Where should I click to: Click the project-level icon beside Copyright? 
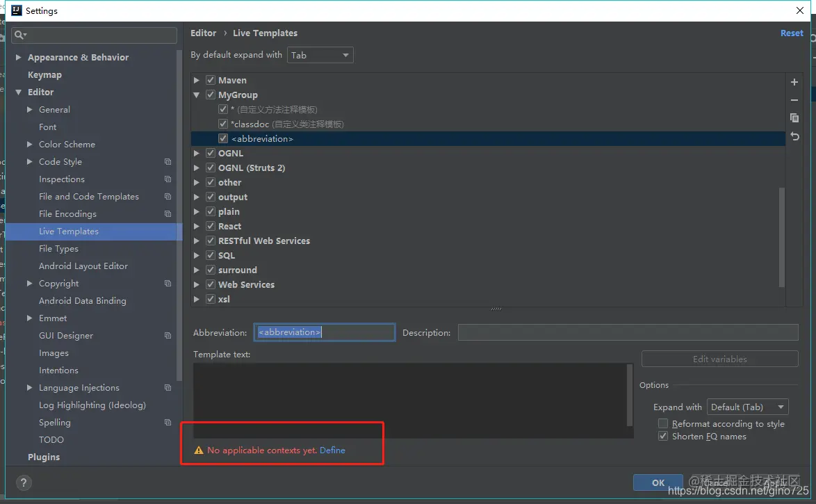(x=168, y=283)
